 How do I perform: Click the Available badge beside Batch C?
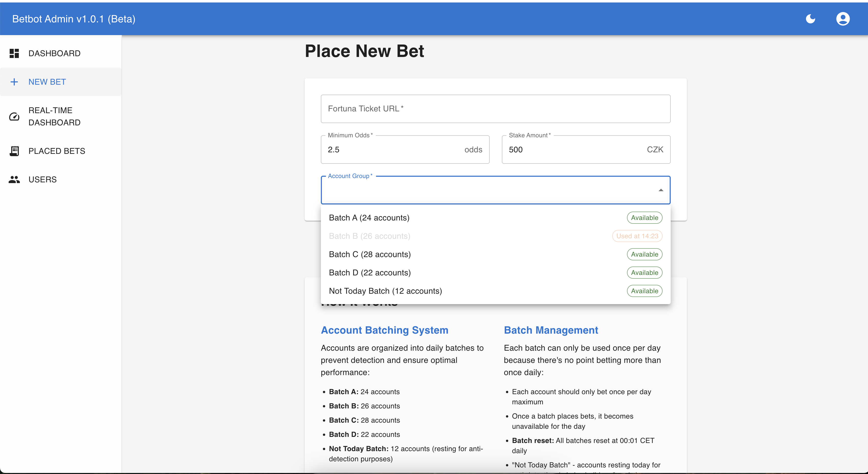[x=644, y=254]
